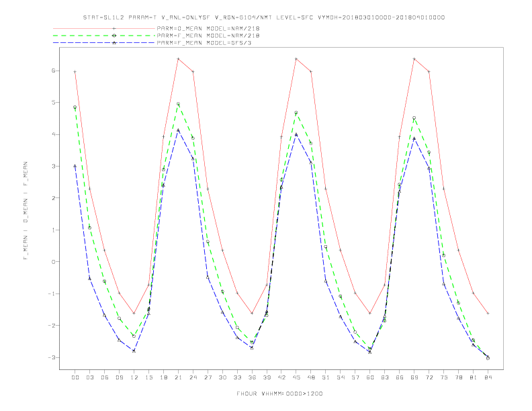
Task: Click x-axis tick label 69
Action: (414, 377)
